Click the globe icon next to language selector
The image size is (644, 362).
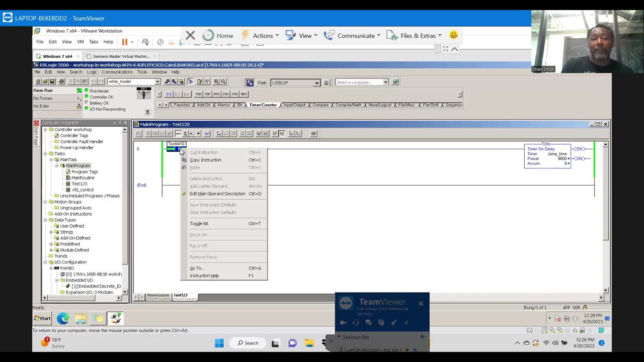(x=395, y=82)
